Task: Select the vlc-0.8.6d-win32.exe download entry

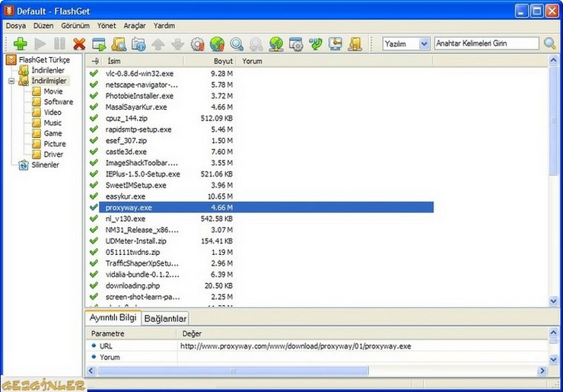Action: (139, 74)
